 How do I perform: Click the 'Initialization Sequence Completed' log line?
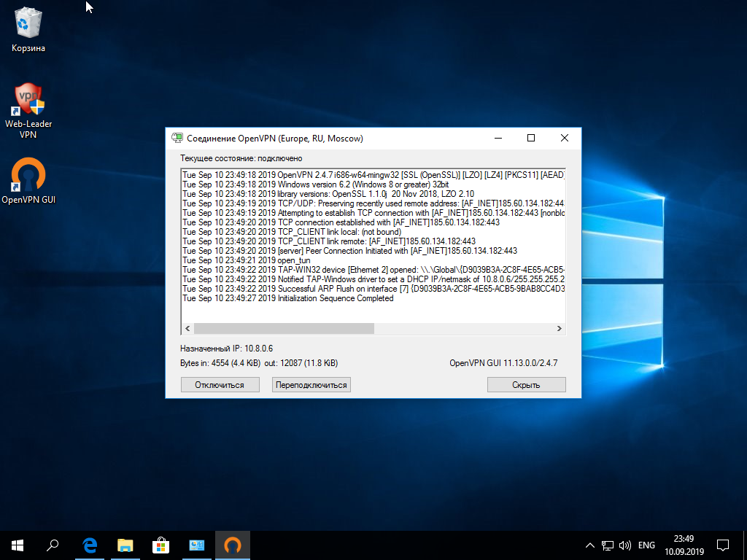coord(287,298)
